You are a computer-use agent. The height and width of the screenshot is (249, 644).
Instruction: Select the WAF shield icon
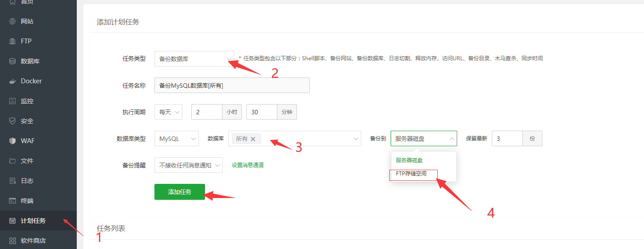(12, 141)
